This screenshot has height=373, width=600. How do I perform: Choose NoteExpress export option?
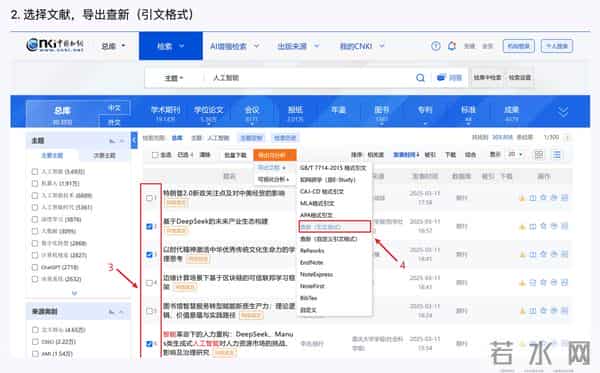[316, 274]
